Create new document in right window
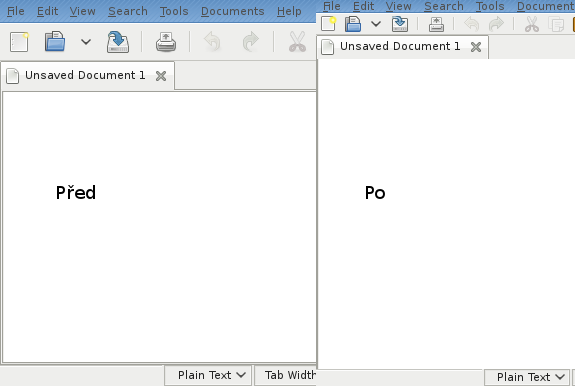This screenshot has height=386, width=575. pyautogui.click(x=329, y=24)
